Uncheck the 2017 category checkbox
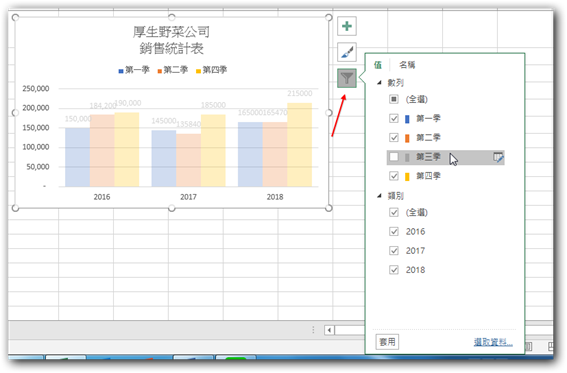The height and width of the screenshot is (373, 567). (394, 250)
